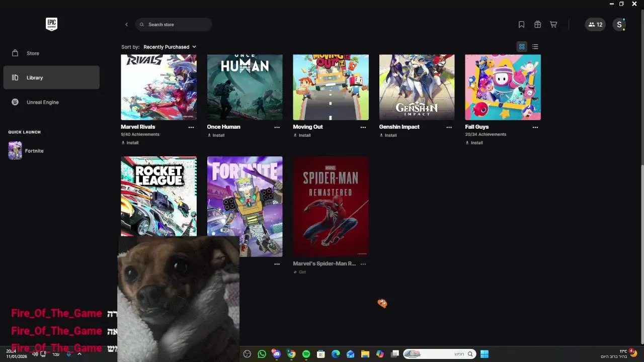Image resolution: width=644 pixels, height=362 pixels.
Task: Click the Fortnite Quick Launch thumbnail
Action: 15,150
